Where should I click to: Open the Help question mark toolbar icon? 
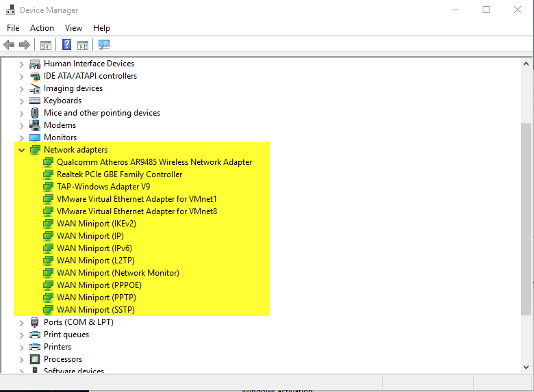click(x=67, y=44)
